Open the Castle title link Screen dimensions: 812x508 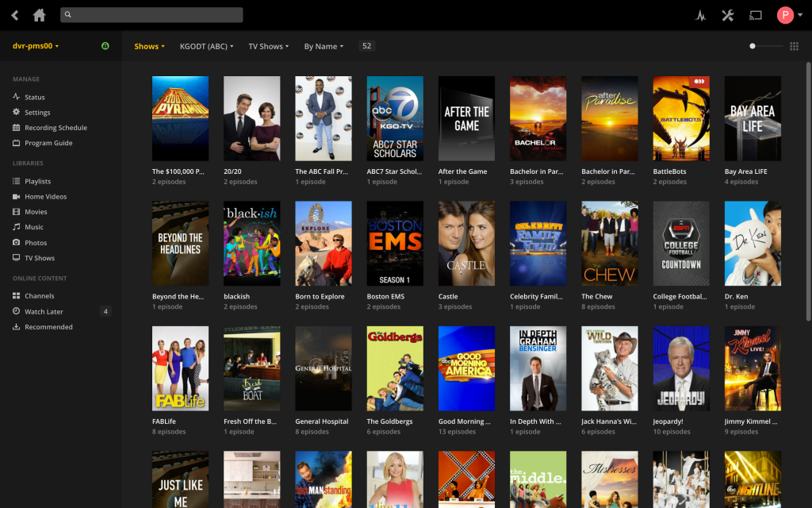click(448, 296)
